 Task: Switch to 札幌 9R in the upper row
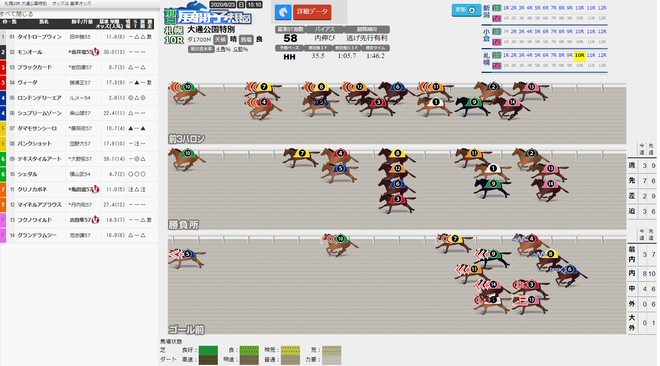(x=570, y=55)
